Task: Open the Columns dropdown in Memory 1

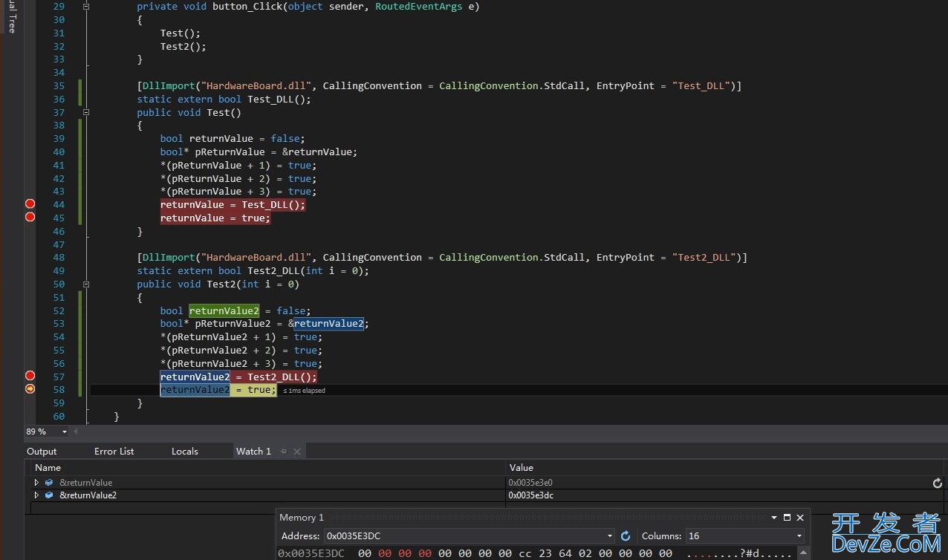Action: click(799, 535)
